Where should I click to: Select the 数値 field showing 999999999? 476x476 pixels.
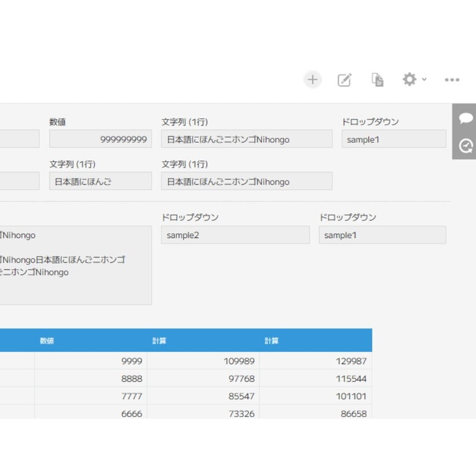pyautogui.click(x=100, y=139)
